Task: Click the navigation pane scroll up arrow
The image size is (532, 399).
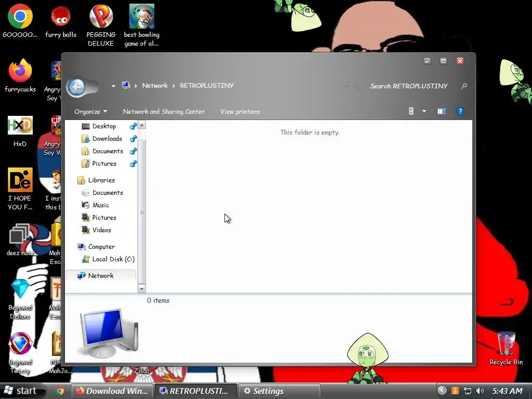Action: click(x=142, y=125)
